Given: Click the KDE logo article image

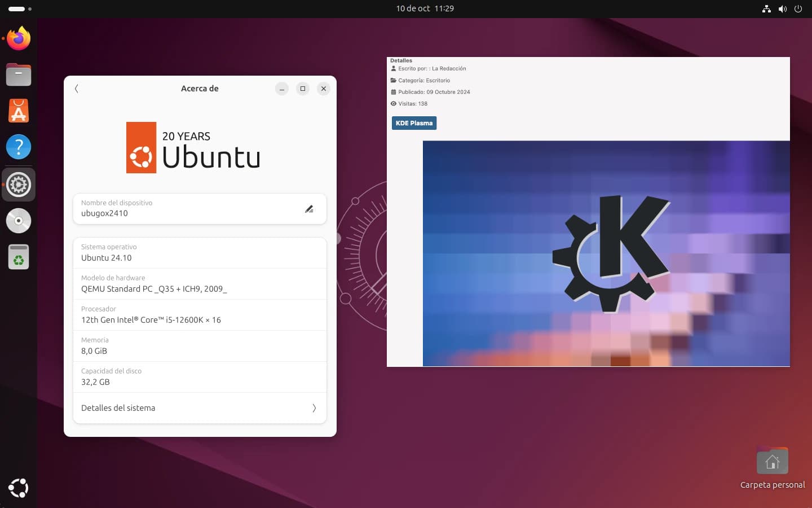Looking at the screenshot, I should coord(606,253).
